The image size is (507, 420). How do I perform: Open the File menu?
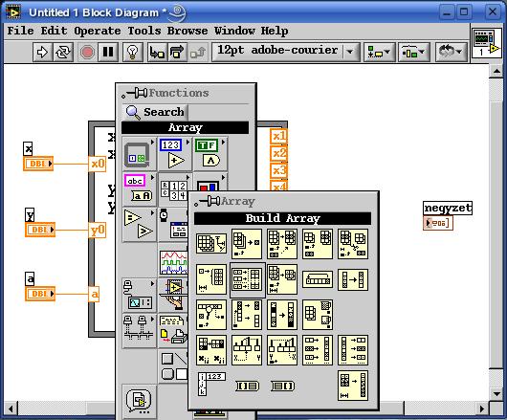click(x=20, y=31)
